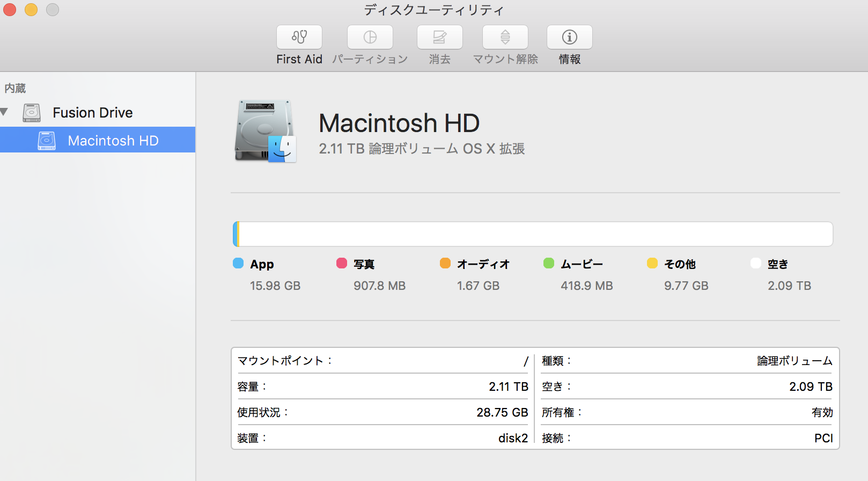Click the large Macintosh HD drive image
Image resolution: width=868 pixels, height=481 pixels.
point(266,131)
